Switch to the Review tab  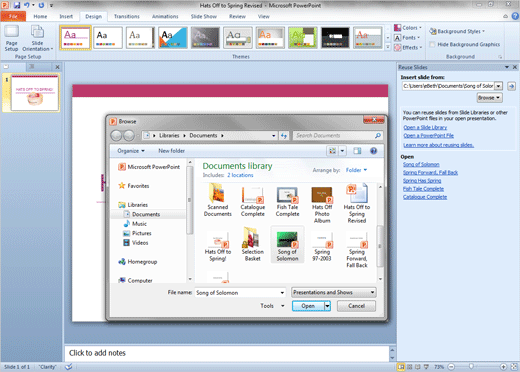click(x=237, y=16)
